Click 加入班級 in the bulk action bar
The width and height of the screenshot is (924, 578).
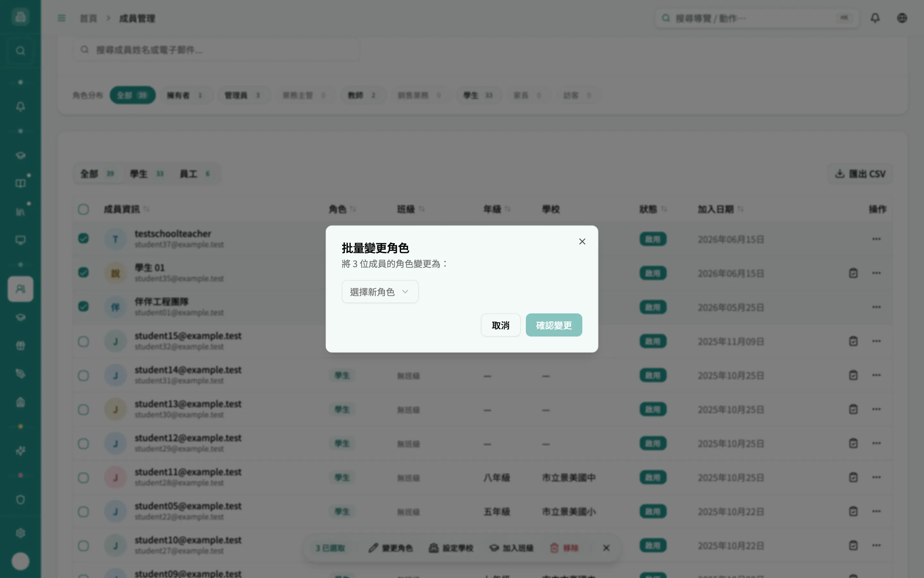coord(511,548)
